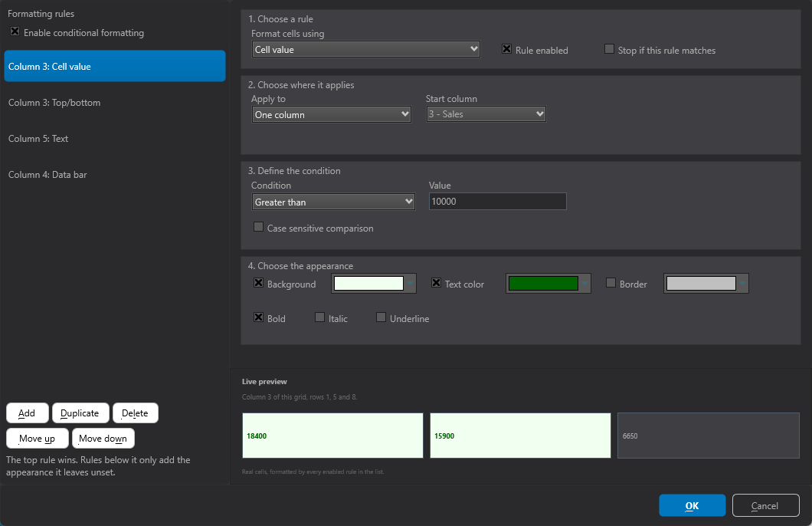This screenshot has height=526, width=812.
Task: Click the preview cell showing 18400
Action: pos(332,436)
